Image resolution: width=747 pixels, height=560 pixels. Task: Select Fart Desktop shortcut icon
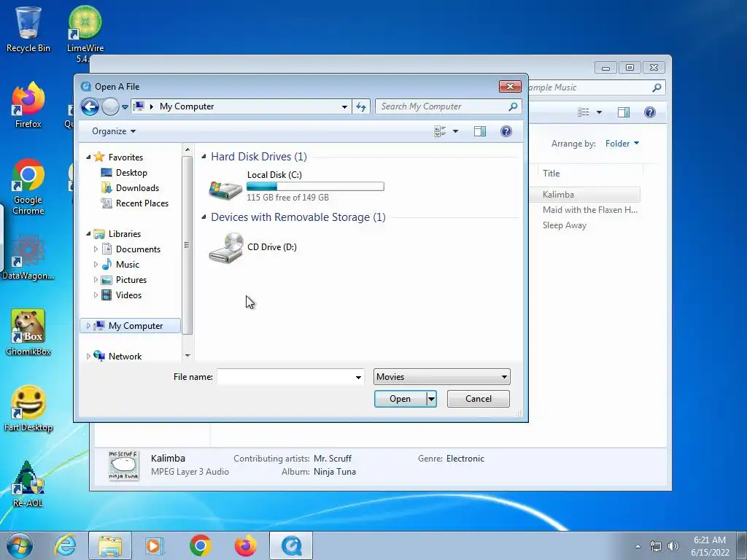click(28, 408)
